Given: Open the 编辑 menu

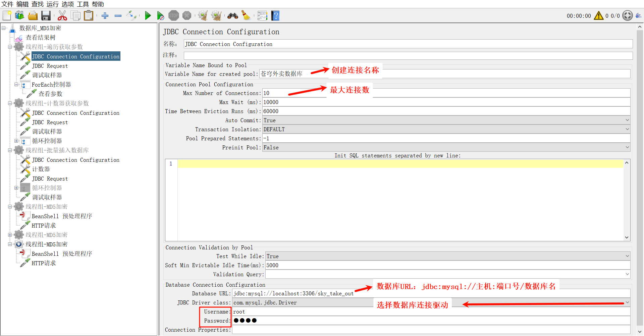Looking at the screenshot, I should (22, 4).
